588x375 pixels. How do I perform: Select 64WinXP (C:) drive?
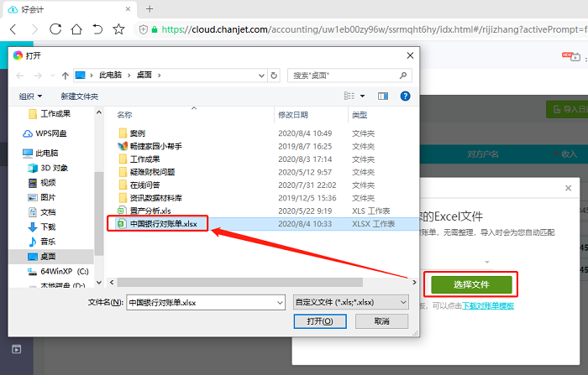58,271
